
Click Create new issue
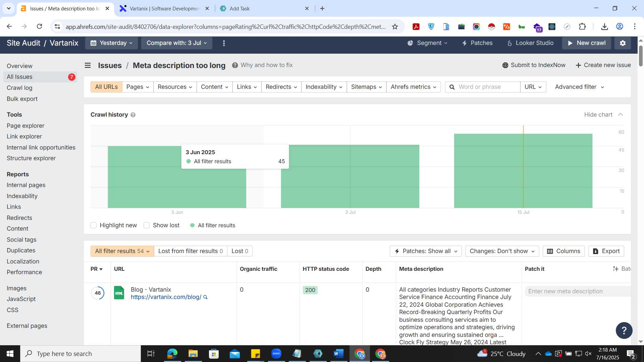tap(603, 65)
